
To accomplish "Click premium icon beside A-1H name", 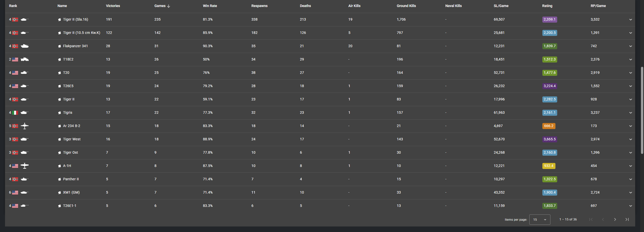I will (x=59, y=166).
